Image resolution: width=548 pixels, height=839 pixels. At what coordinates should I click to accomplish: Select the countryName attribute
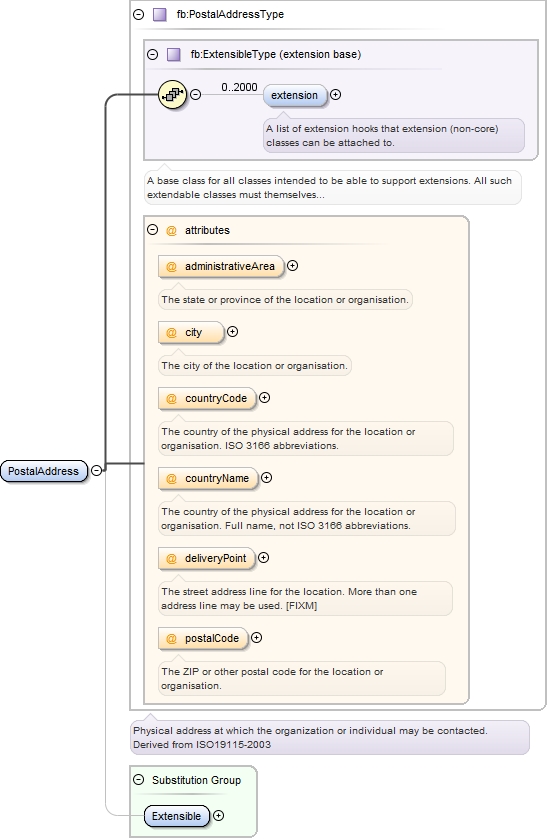click(208, 478)
